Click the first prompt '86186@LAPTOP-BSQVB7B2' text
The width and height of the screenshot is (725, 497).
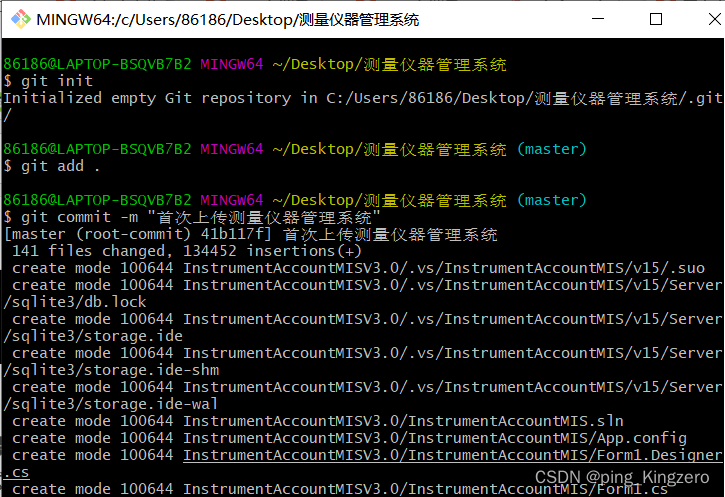click(97, 64)
